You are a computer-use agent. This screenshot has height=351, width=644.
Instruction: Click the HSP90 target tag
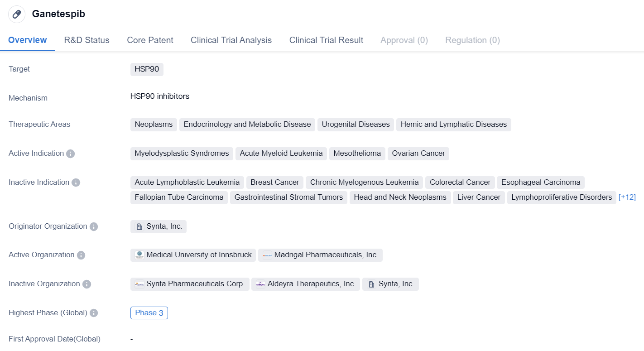tap(147, 69)
